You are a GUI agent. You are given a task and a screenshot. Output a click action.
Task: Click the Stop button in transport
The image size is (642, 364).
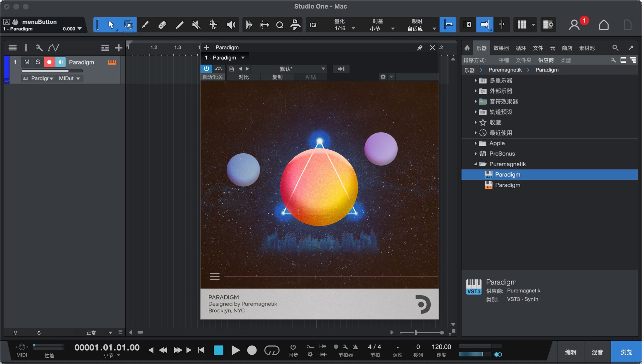[x=219, y=350]
